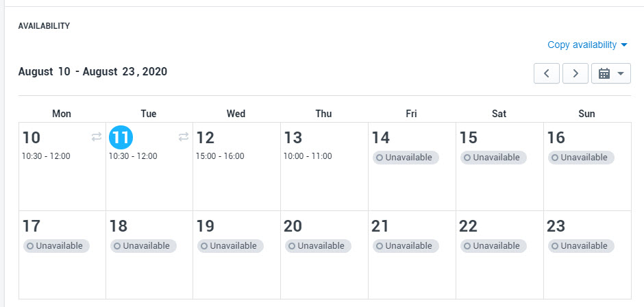Toggle the Unavailable badge on August 20
Image resolution: width=644 pixels, height=307 pixels.
click(x=319, y=246)
